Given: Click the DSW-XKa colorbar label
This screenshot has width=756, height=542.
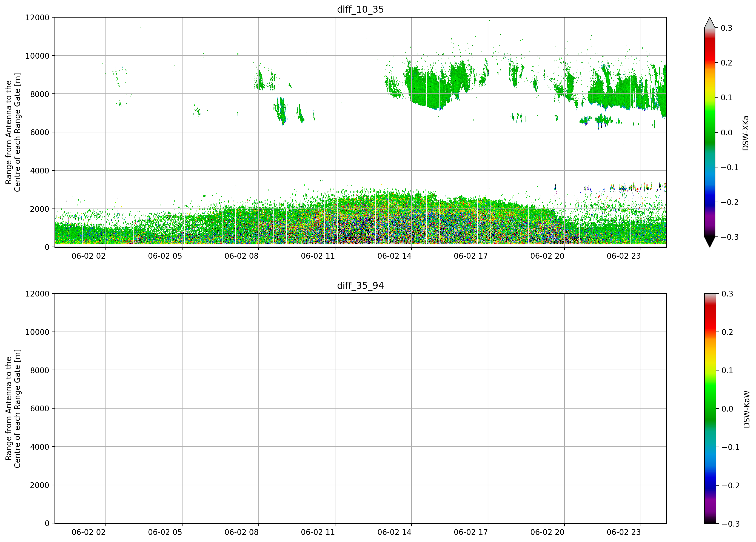Looking at the screenshot, I should [x=746, y=133].
